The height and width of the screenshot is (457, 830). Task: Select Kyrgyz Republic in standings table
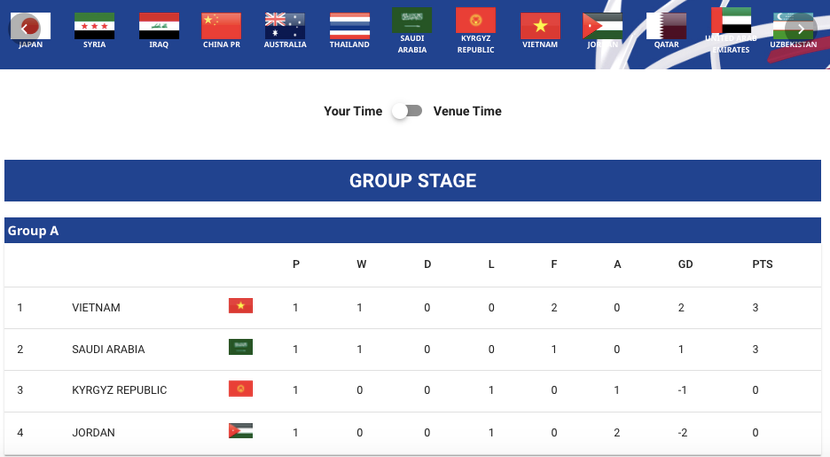pyautogui.click(x=119, y=390)
